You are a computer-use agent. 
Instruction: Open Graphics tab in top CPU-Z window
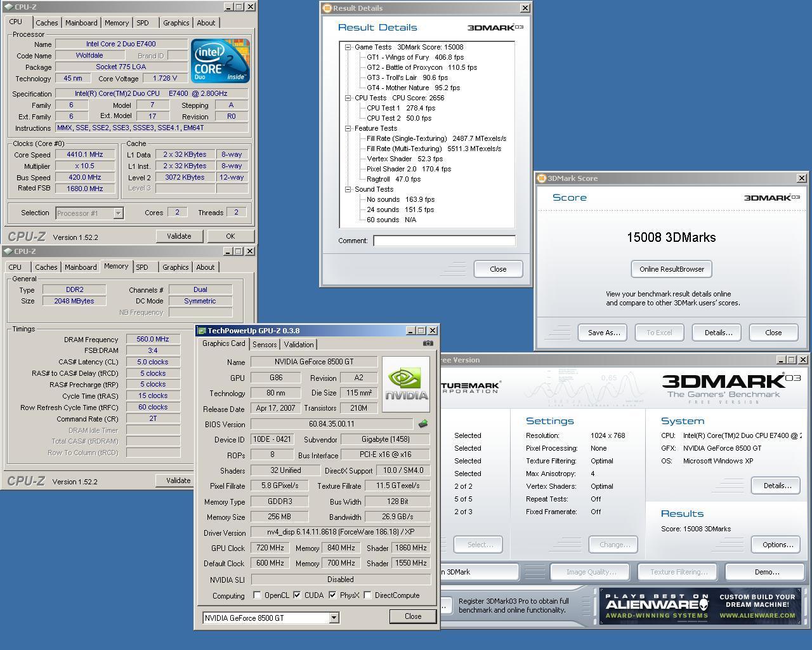(x=176, y=23)
